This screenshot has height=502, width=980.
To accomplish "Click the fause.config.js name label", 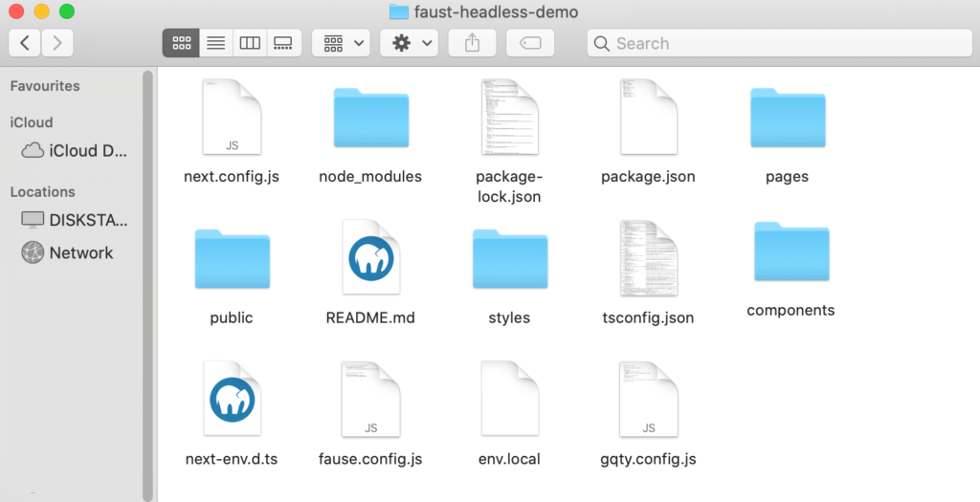I will (370, 459).
